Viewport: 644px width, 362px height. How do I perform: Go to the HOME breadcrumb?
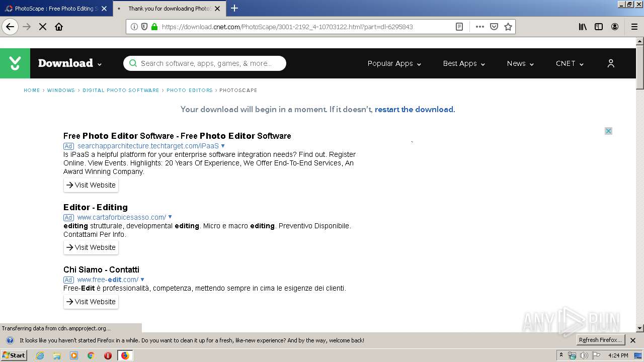(x=32, y=90)
